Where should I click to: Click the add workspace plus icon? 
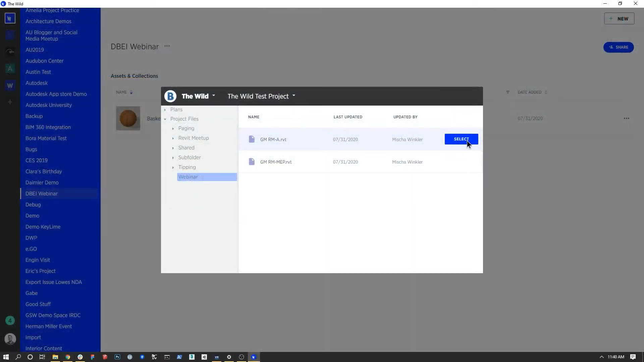10,102
